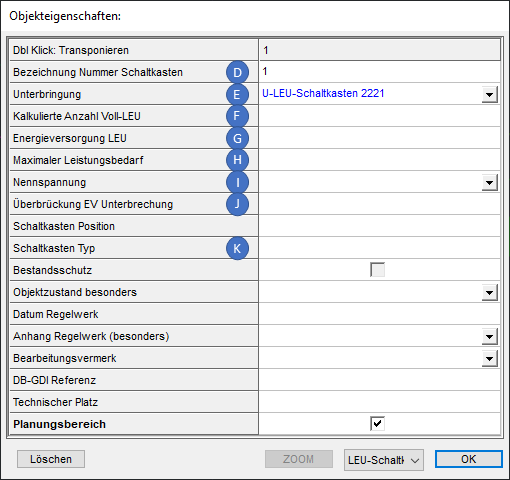
Task: Click the Schaltkasten Typ value field
Action: pos(380,248)
